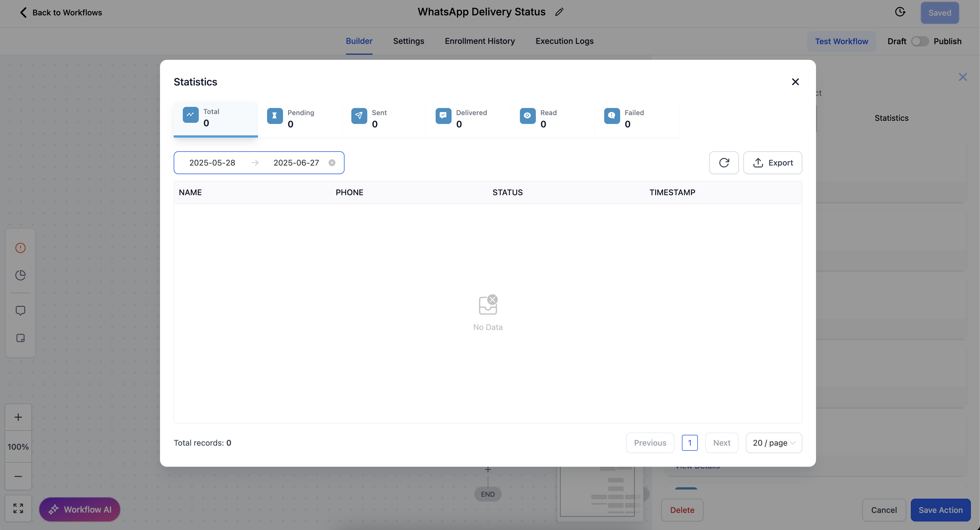Open the version history clock icon

pyautogui.click(x=900, y=12)
